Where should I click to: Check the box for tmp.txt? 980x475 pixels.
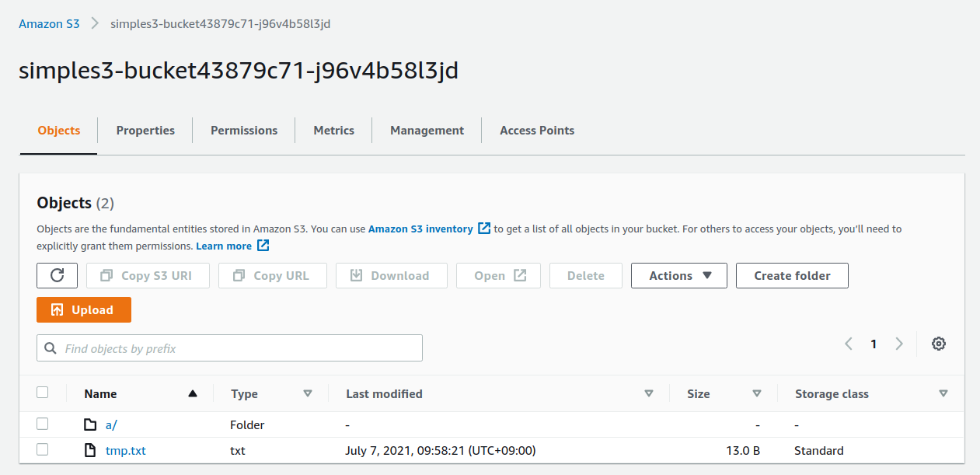tap(43, 449)
